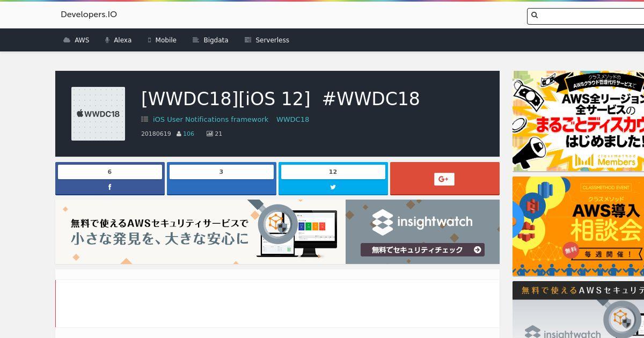The image size is (644, 338).
Task: Click the microphone icon beside Alexa
Action: coord(107,40)
